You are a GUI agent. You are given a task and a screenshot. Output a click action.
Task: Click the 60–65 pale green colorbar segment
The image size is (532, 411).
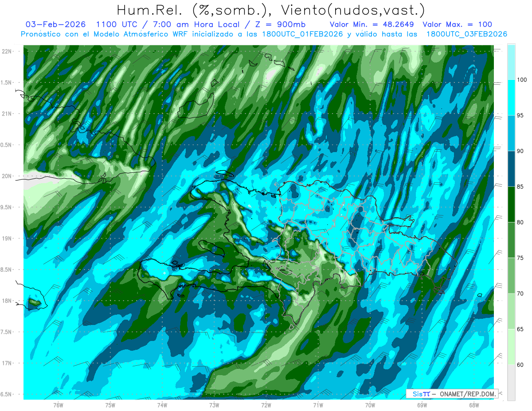click(511, 347)
